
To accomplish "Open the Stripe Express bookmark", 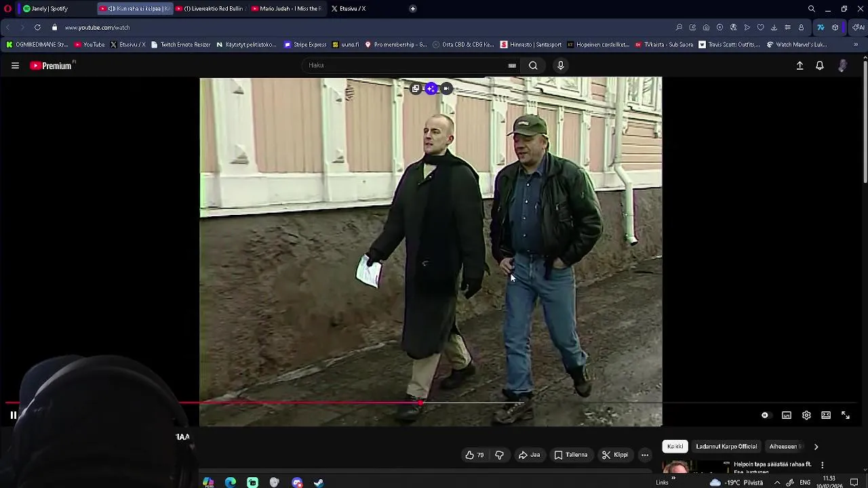I will 306,45.
